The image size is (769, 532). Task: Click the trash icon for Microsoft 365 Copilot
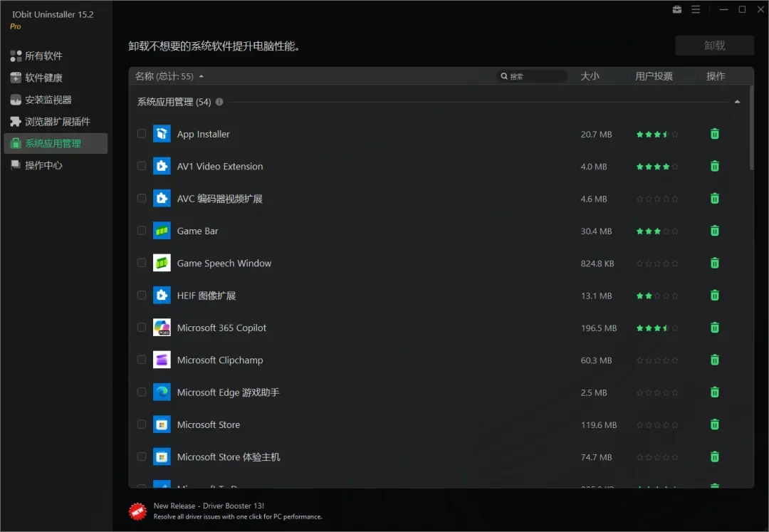tap(715, 328)
